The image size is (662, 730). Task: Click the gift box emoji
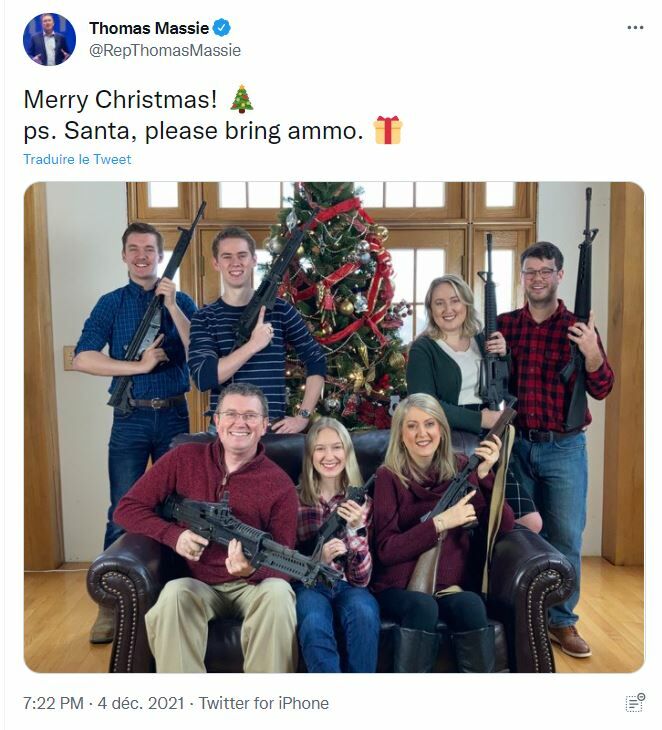coord(388,130)
